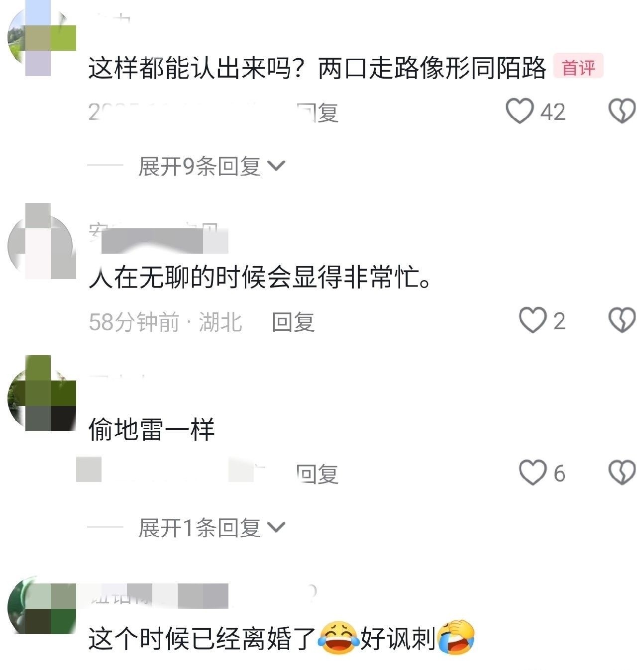Expand 展开1条回复 replies

click(211, 527)
